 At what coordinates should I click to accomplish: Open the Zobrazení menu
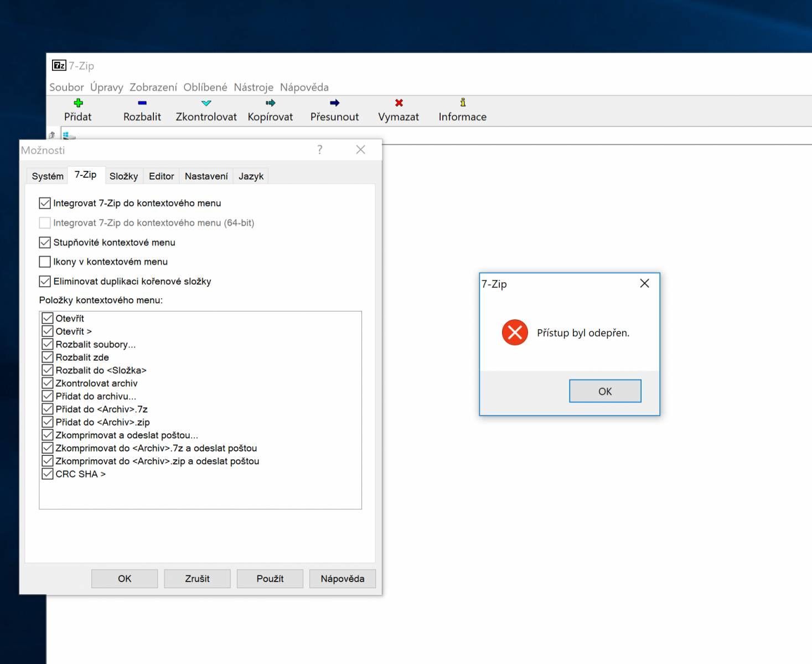pos(153,87)
